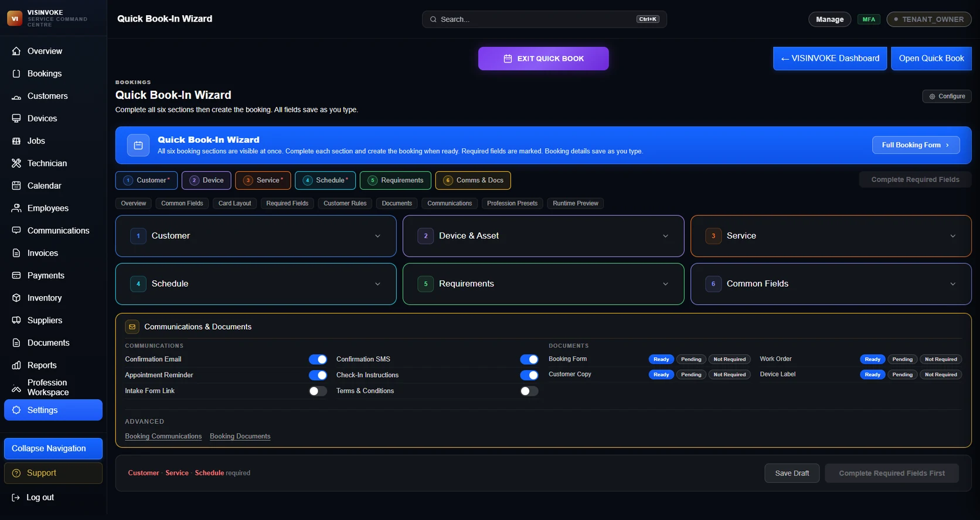Turn off the Appointment Reminder toggle
Viewport: 980px width, 520px height.
(x=318, y=375)
